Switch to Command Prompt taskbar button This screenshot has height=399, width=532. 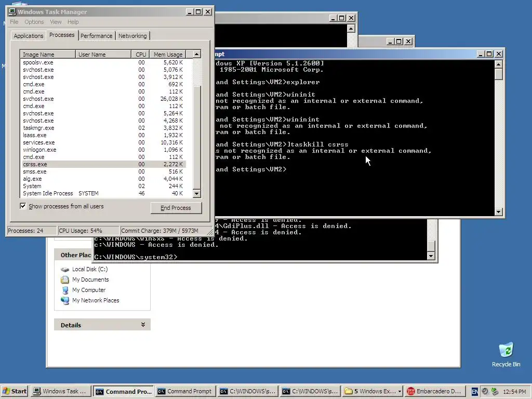click(185, 391)
